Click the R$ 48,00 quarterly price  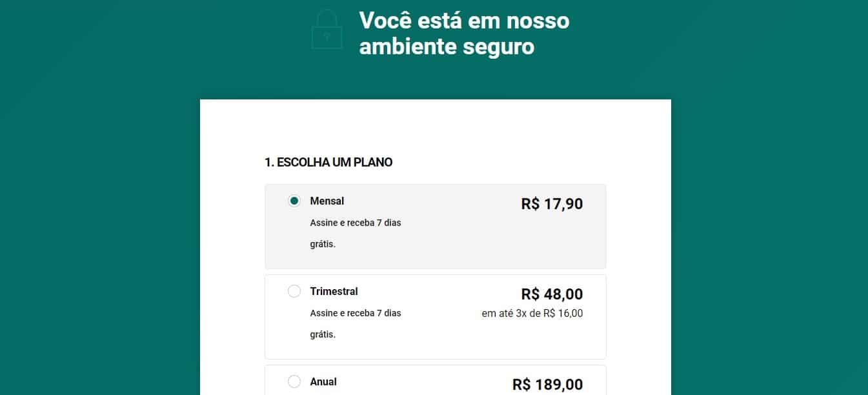coord(552,294)
